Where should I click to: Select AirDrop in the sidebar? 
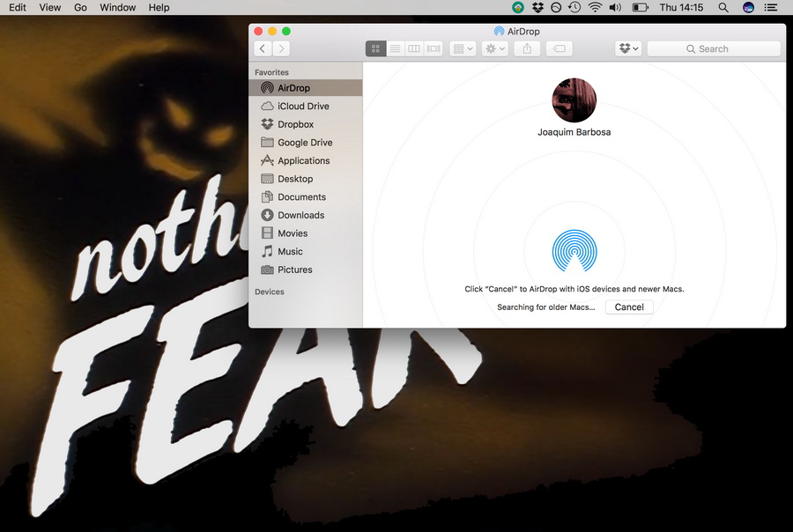point(306,88)
